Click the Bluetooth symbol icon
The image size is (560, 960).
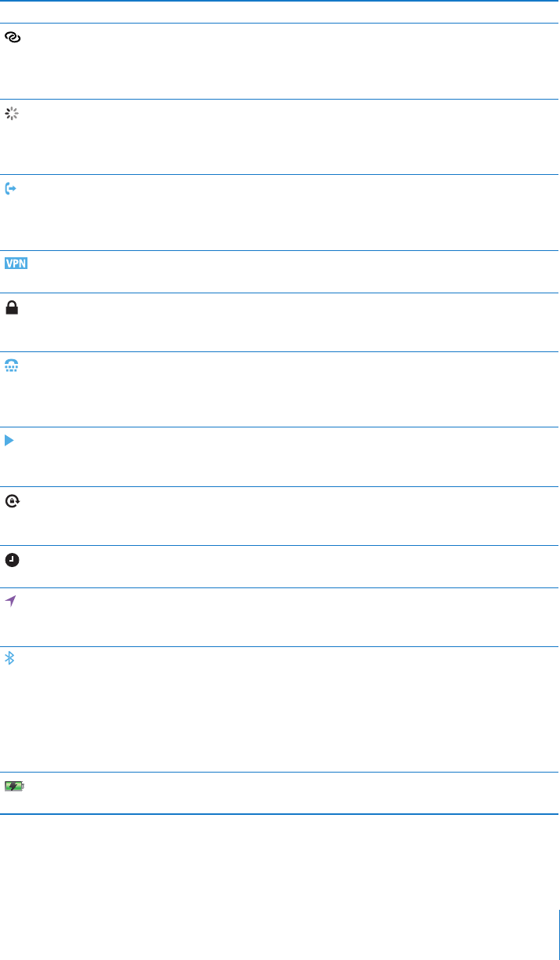point(10,660)
